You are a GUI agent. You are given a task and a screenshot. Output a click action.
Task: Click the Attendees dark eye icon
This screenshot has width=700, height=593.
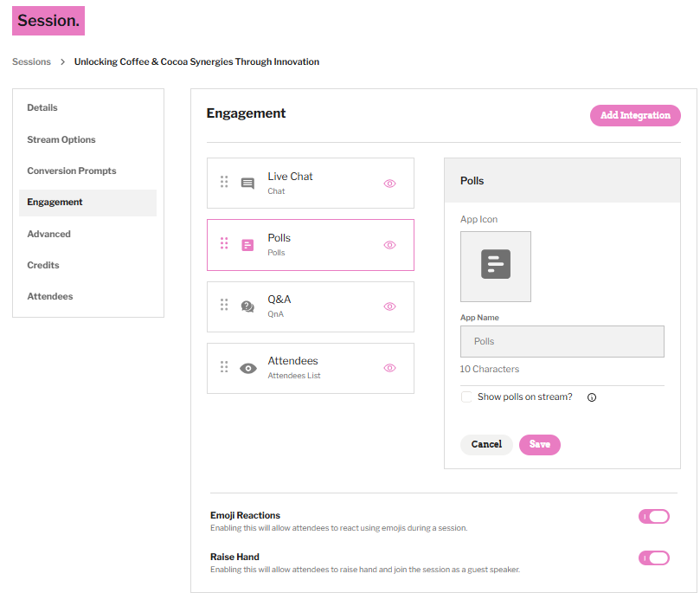(248, 369)
